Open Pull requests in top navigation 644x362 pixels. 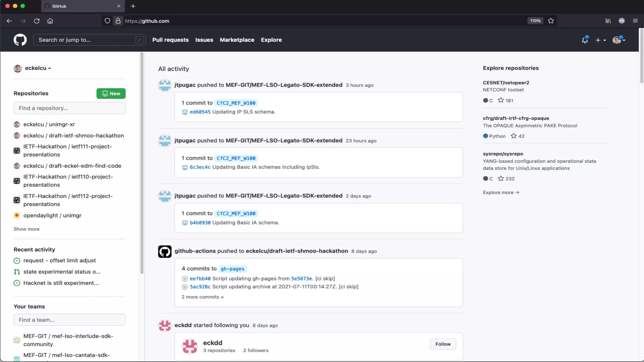[170, 40]
